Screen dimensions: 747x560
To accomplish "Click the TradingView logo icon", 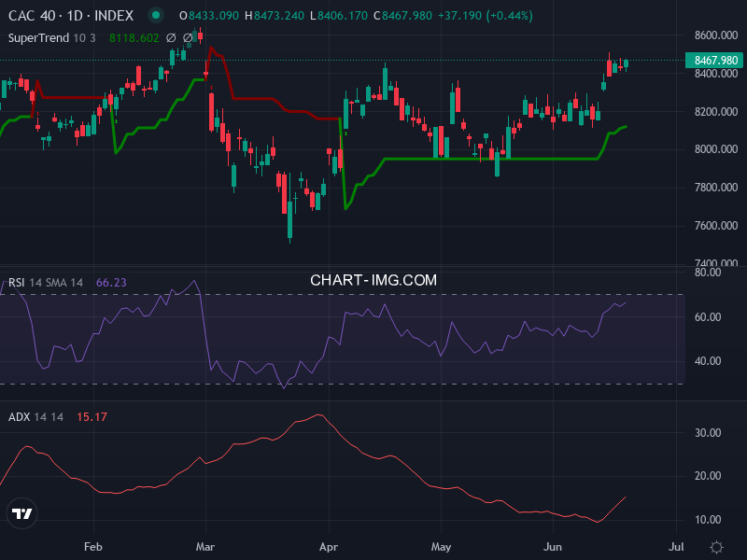I will pyautogui.click(x=21, y=513).
